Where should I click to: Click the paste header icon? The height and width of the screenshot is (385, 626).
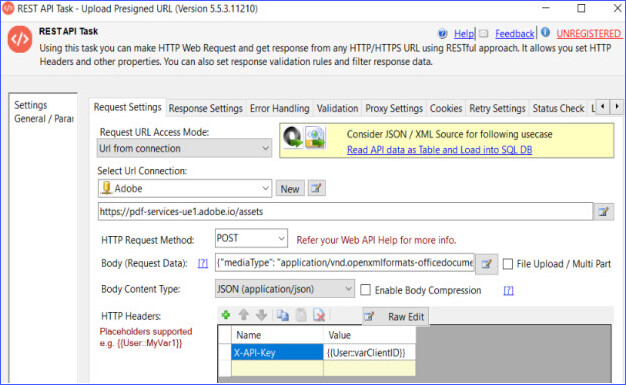click(x=301, y=316)
